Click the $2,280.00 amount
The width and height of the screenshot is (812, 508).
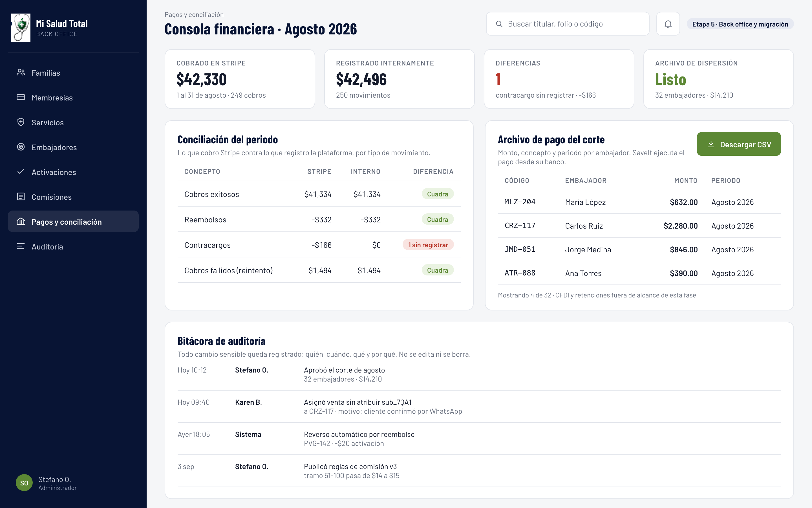click(x=680, y=226)
